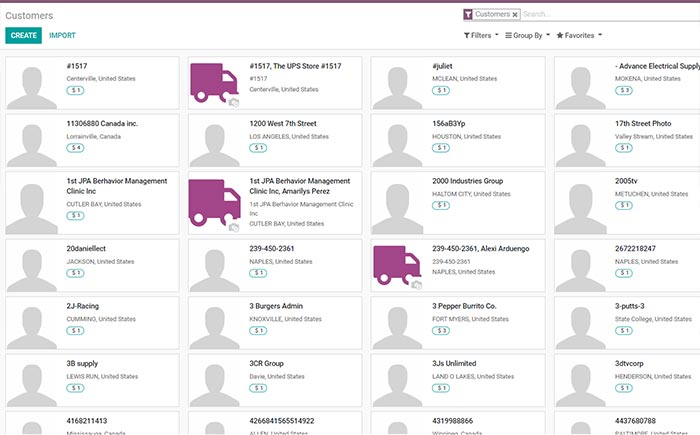Click the avatar placeholder of 3B supply

point(32,379)
